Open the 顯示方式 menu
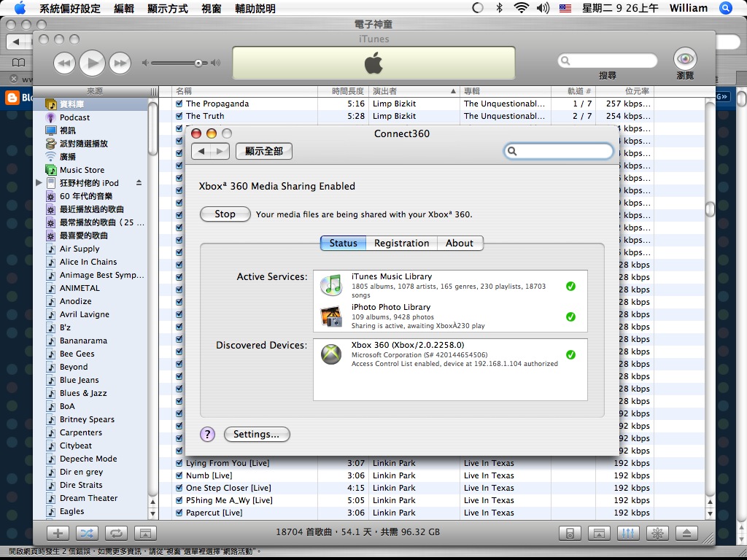747x560 pixels. pos(167,9)
